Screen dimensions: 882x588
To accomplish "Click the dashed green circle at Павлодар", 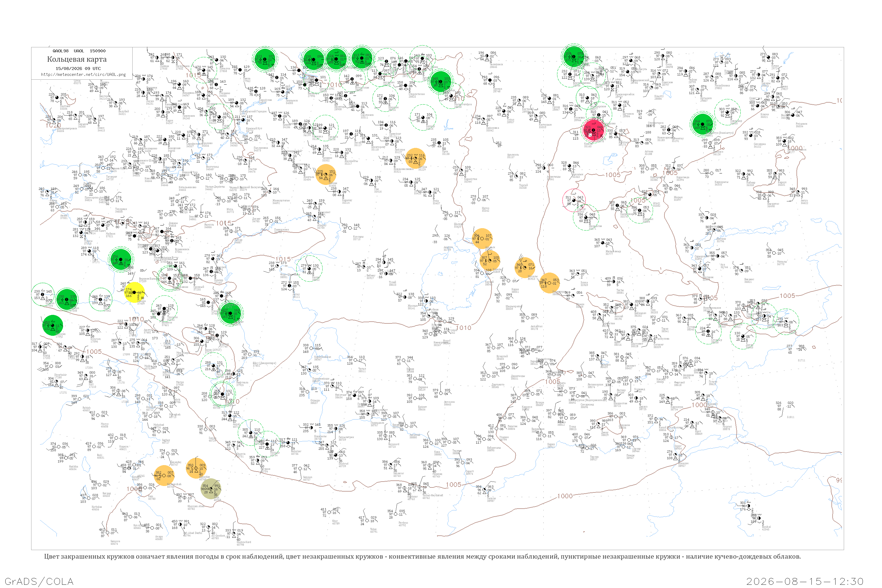I will point(727,112).
